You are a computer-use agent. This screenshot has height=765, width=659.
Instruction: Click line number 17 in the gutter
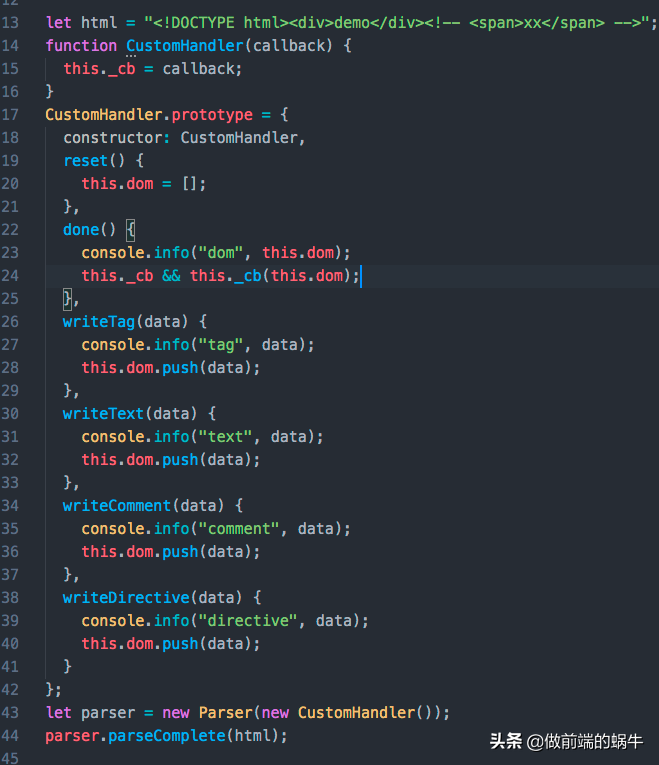pos(10,115)
